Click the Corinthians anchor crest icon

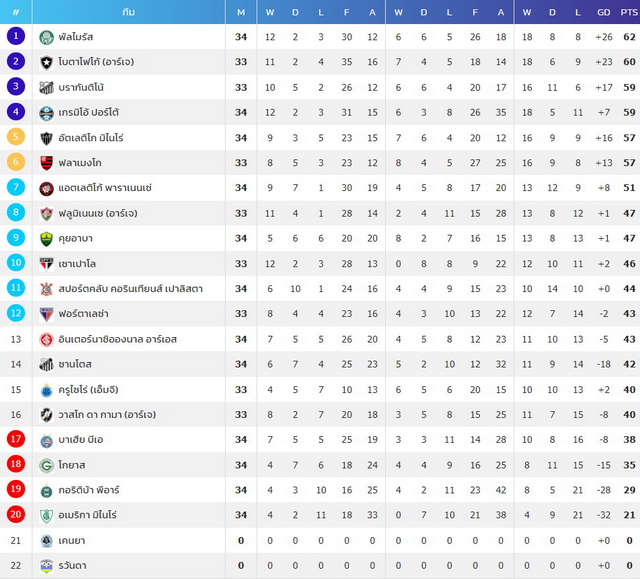tap(47, 289)
